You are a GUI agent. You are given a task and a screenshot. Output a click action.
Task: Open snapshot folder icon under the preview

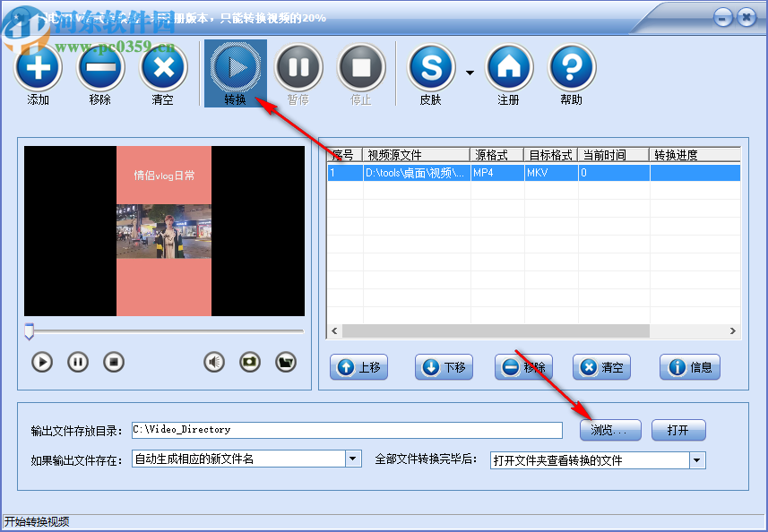pos(286,362)
